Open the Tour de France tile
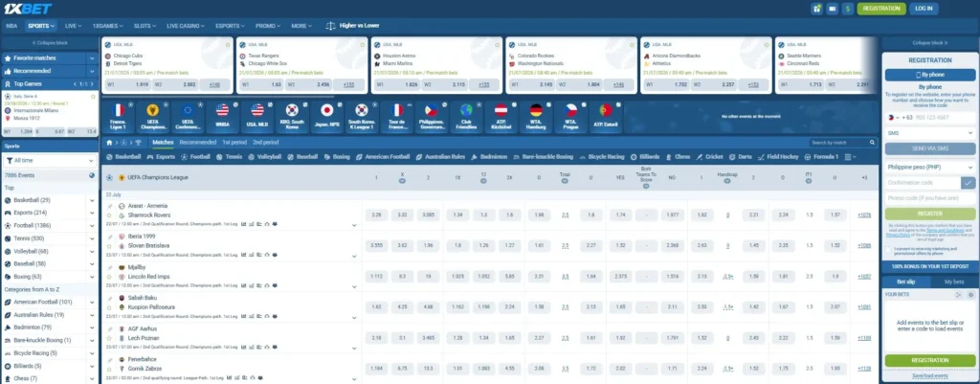 pos(397,118)
